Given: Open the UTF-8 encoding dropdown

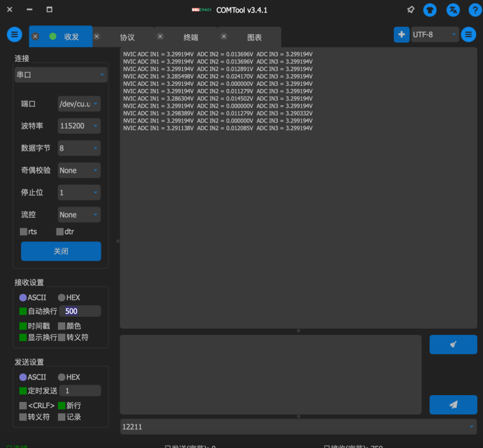Looking at the screenshot, I should tap(434, 35).
